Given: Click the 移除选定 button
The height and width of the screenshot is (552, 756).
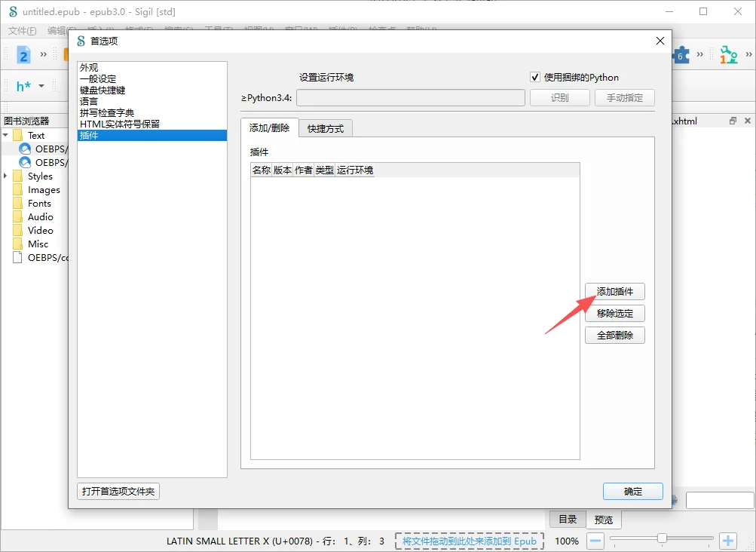Looking at the screenshot, I should pyautogui.click(x=615, y=313).
